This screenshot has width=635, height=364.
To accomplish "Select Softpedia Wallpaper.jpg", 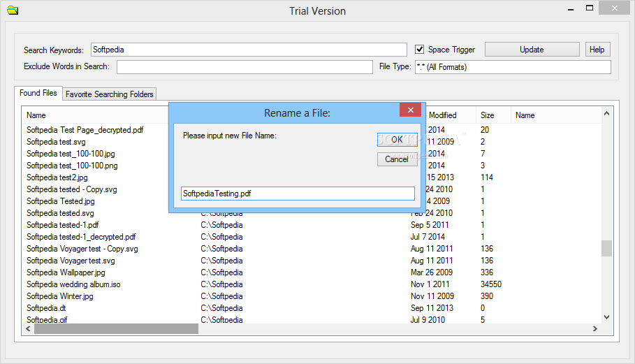I will [66, 272].
